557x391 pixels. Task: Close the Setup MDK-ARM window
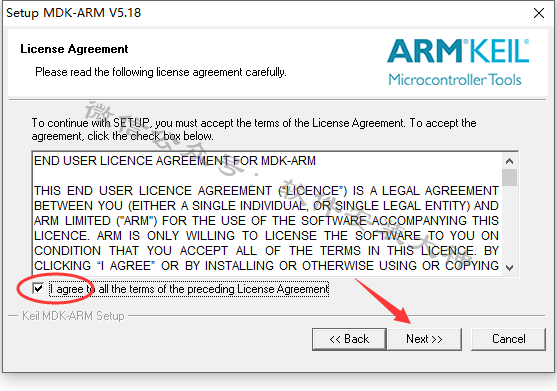click(x=539, y=13)
